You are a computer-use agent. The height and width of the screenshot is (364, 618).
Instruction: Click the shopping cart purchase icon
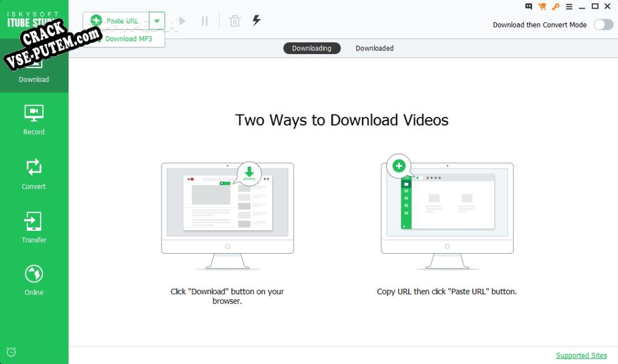click(542, 6)
